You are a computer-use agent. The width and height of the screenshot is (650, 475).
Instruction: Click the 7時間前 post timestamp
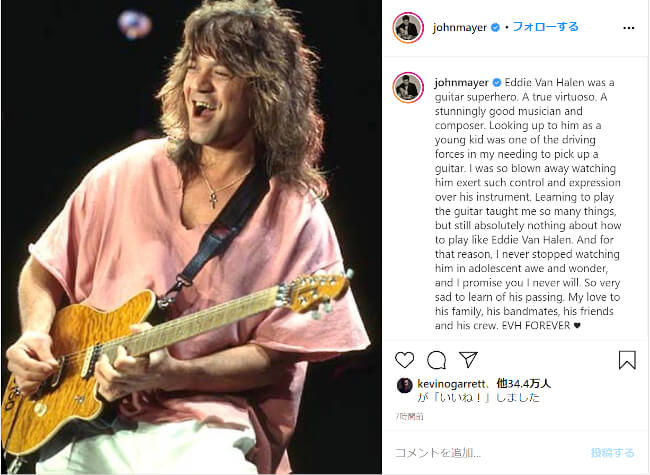point(410,416)
